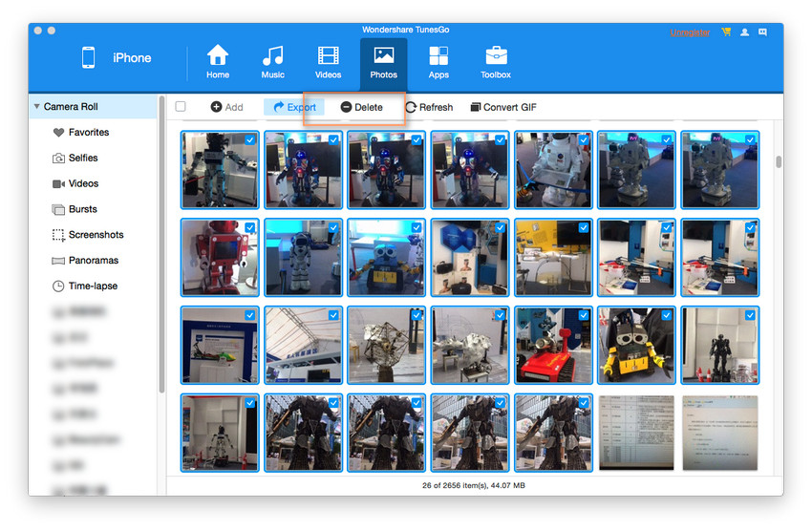Click the Export button

click(294, 107)
